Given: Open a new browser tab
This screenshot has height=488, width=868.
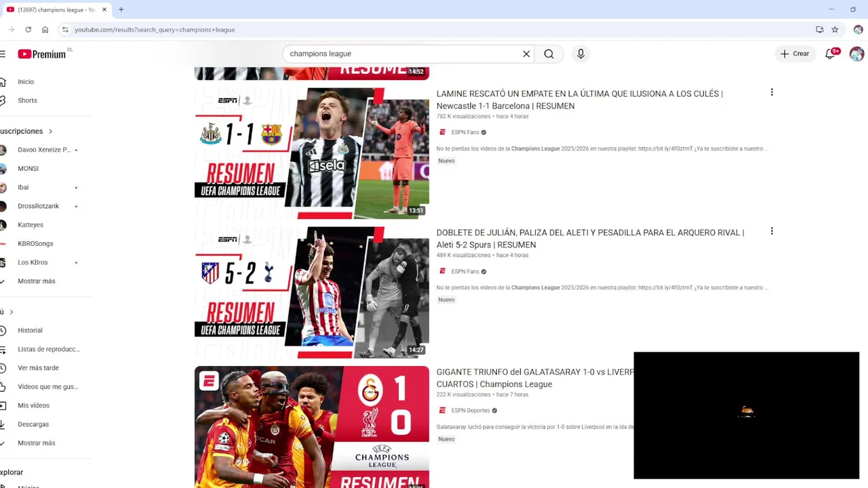Looking at the screenshot, I should (x=121, y=9).
